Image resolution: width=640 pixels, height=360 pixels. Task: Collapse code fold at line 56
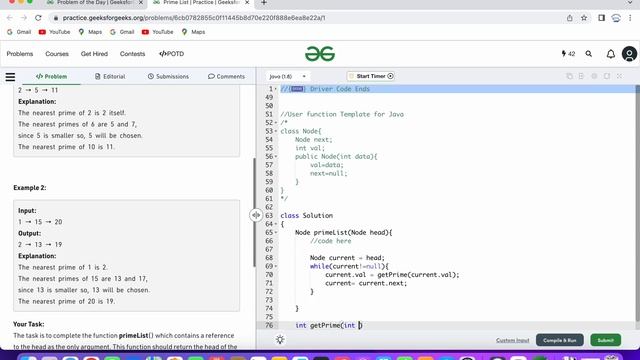tap(276, 157)
